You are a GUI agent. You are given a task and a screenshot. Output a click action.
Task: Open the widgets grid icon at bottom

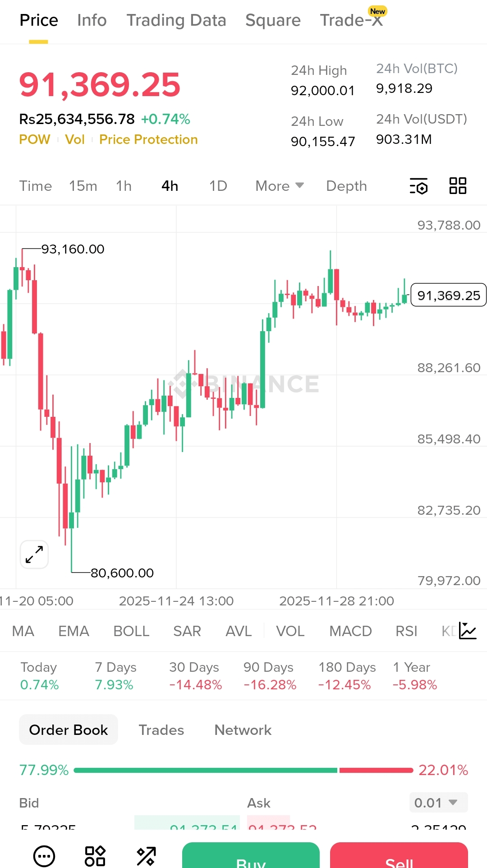(94, 855)
